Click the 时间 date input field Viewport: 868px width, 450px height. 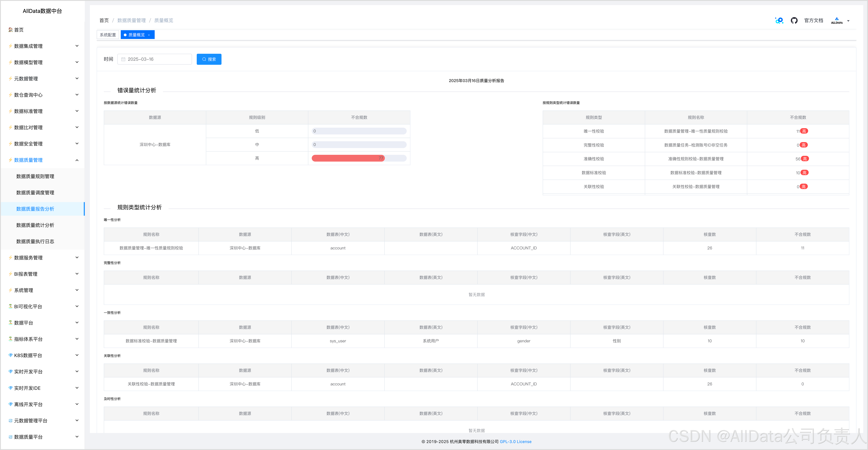pos(158,59)
